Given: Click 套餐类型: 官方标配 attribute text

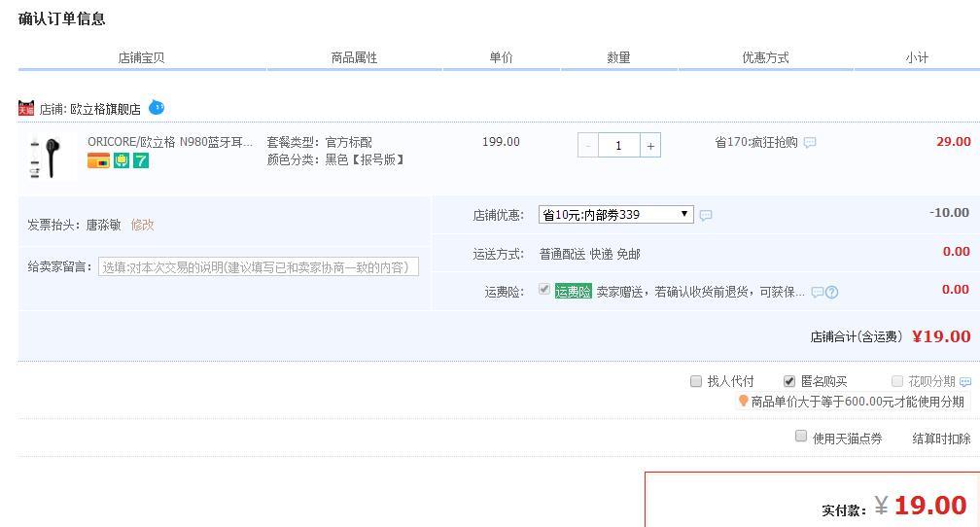Looking at the screenshot, I should (319, 143).
